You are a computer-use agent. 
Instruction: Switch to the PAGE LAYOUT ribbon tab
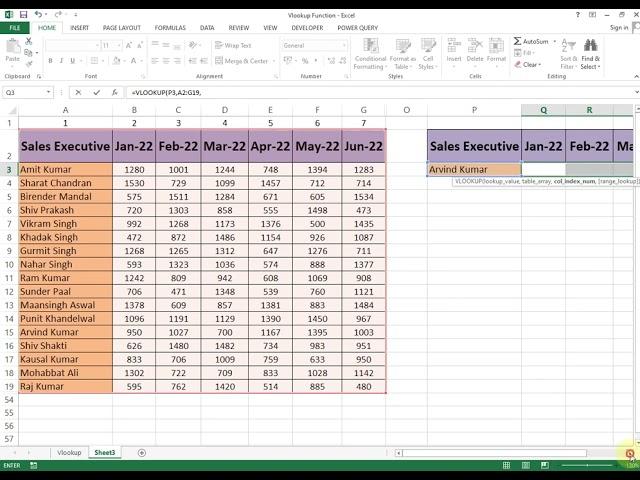click(122, 28)
